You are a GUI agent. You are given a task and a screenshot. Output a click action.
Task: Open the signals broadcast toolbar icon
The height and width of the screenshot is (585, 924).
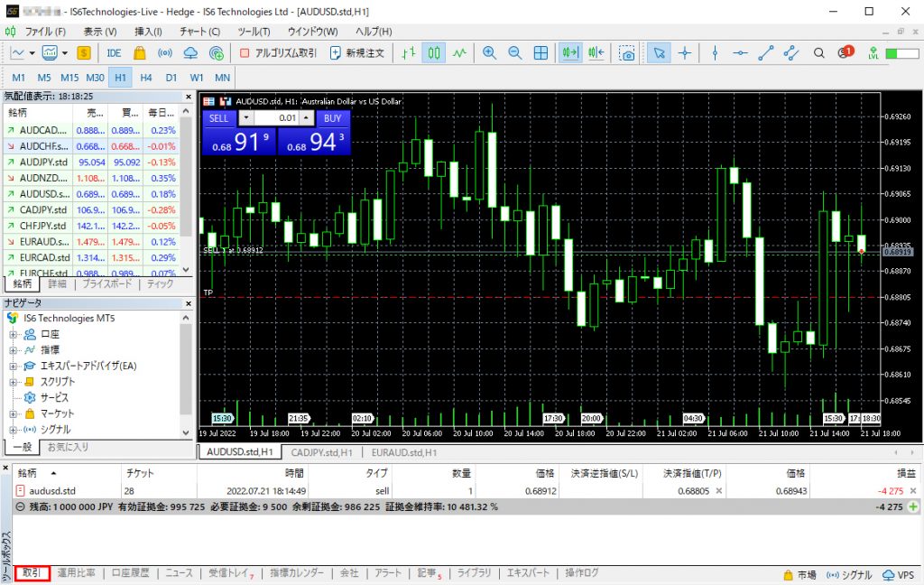(x=165, y=53)
